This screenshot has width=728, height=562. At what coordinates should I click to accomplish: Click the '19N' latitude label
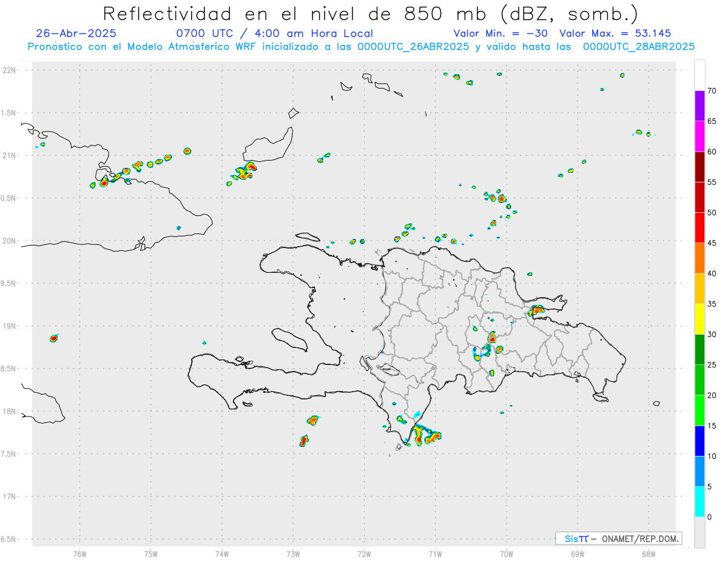pyautogui.click(x=10, y=326)
